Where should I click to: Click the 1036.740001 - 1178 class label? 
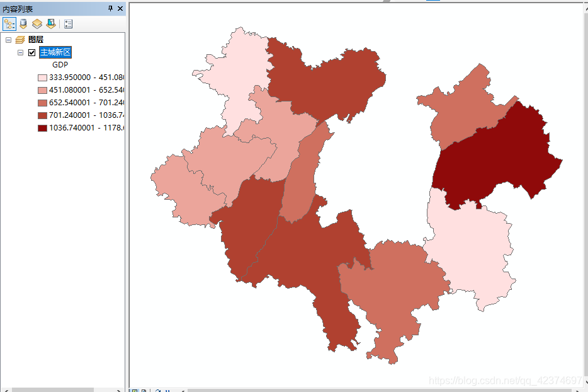[87, 128]
